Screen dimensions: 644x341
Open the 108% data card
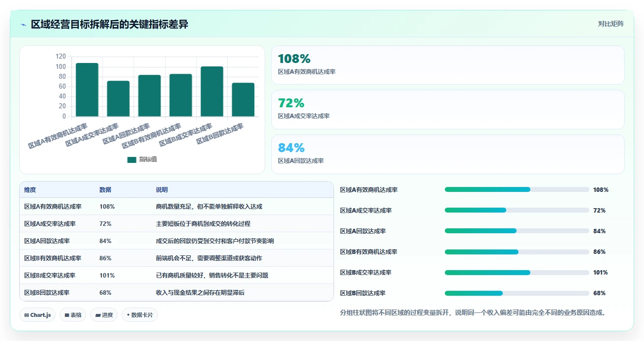pyautogui.click(x=448, y=65)
